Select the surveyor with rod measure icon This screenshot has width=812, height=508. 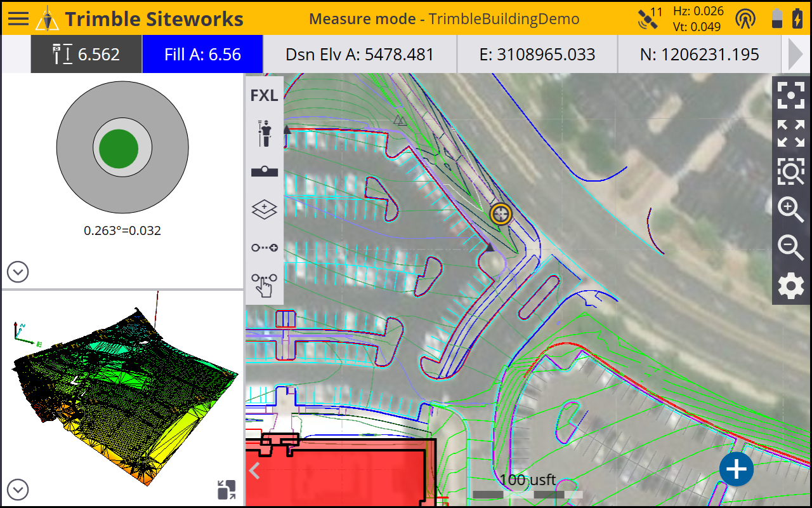click(265, 134)
